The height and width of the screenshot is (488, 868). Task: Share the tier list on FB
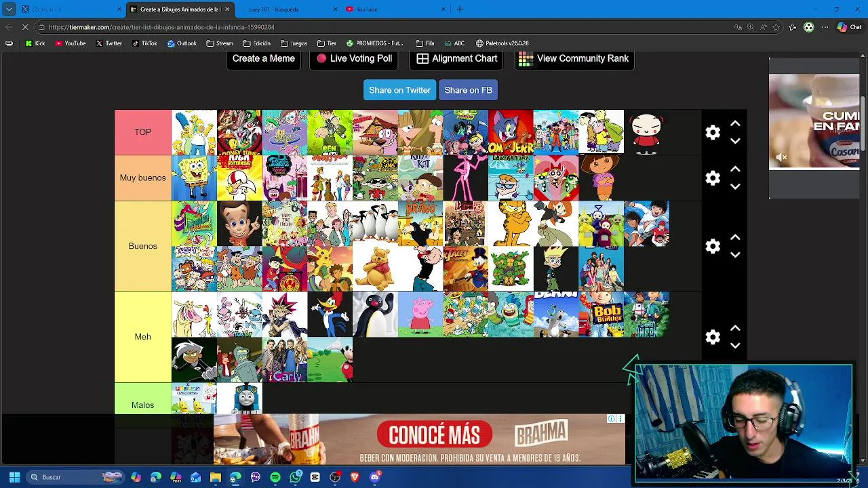tap(468, 90)
